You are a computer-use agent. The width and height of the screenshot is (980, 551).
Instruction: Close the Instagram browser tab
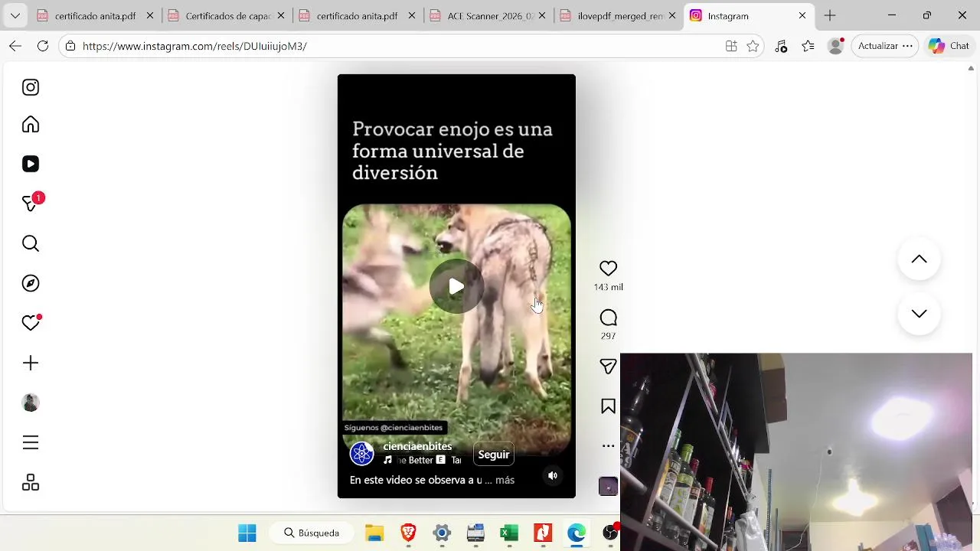[x=802, y=16]
